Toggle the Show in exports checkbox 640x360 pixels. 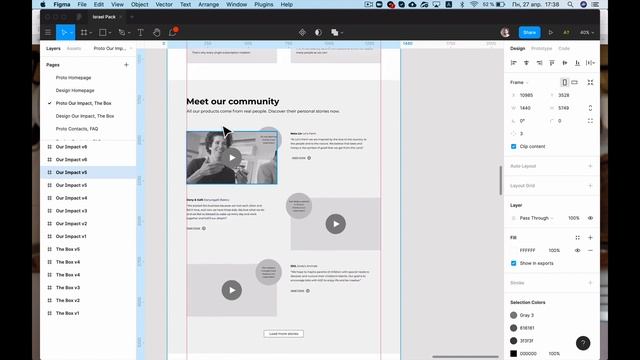click(513, 263)
